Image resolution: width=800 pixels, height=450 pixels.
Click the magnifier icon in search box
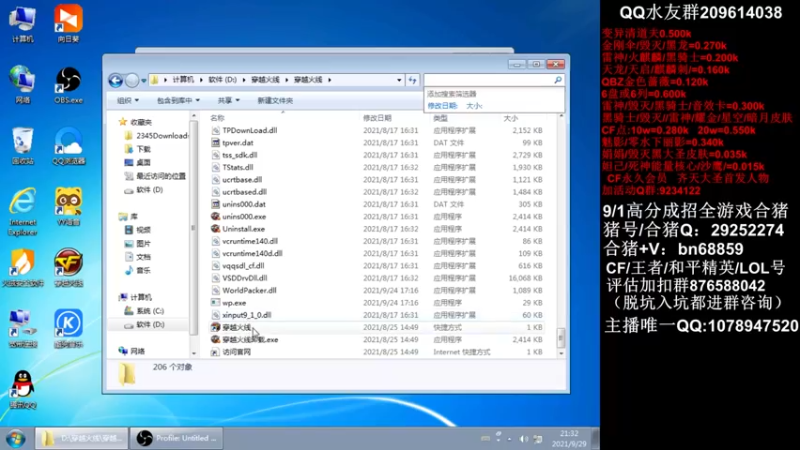click(558, 80)
